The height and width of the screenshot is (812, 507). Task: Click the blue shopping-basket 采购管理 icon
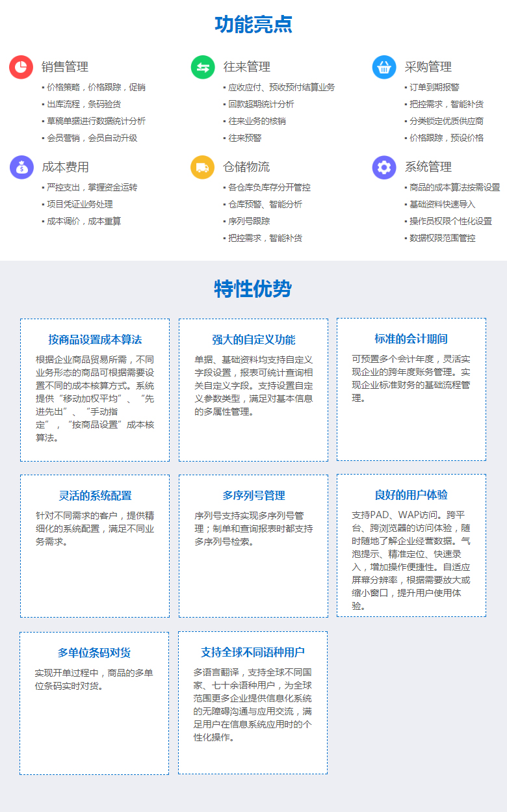(x=384, y=67)
